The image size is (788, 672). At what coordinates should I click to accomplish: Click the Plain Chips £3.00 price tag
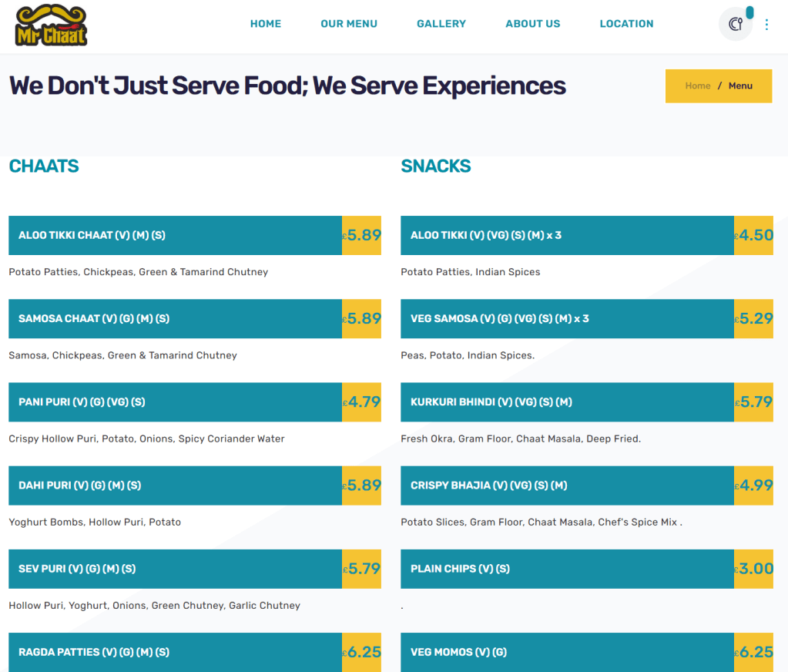tap(753, 569)
